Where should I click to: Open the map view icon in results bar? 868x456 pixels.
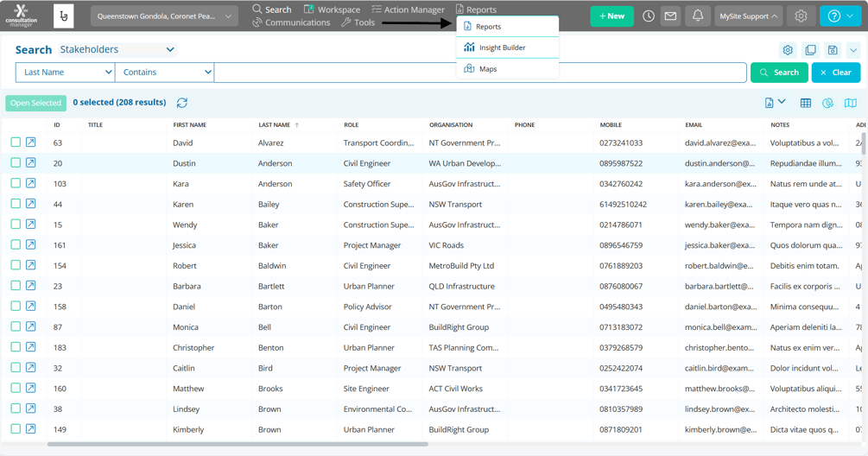tap(850, 103)
